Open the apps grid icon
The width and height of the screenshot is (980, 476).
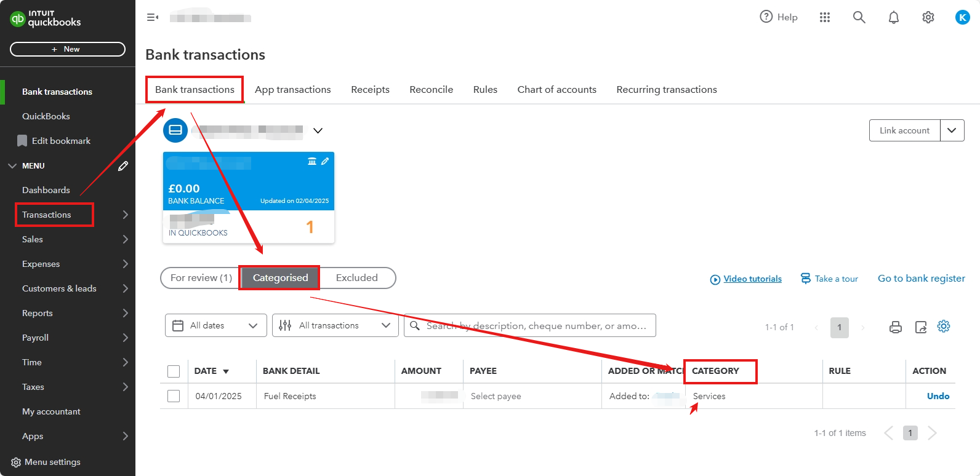(x=825, y=17)
